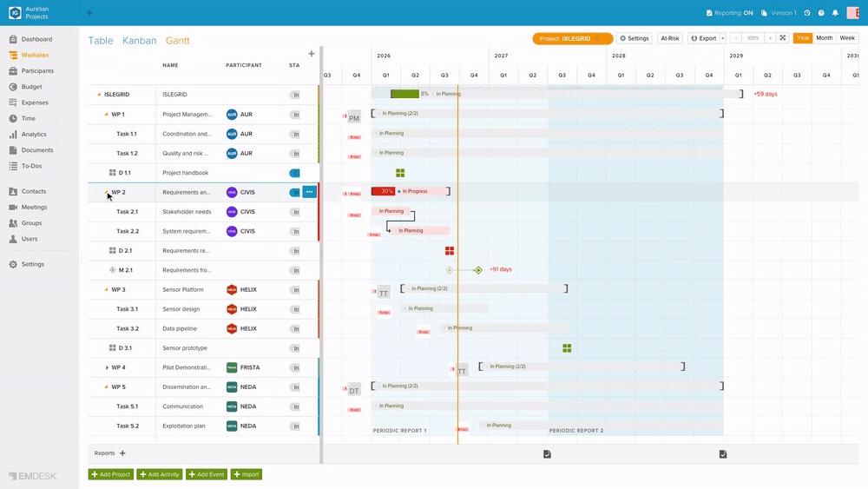This screenshot has height=489, width=868.
Task: Click the Import button
Action: pos(247,474)
